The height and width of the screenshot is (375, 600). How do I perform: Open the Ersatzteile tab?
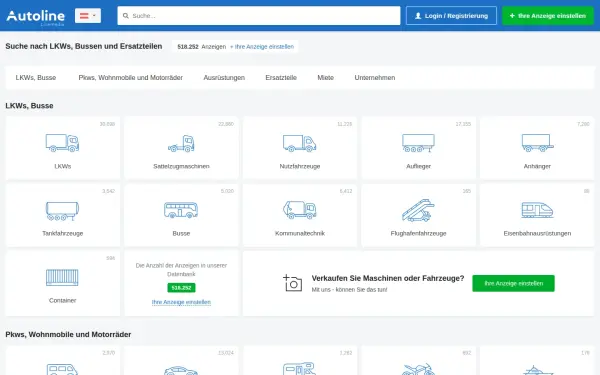[x=281, y=78]
